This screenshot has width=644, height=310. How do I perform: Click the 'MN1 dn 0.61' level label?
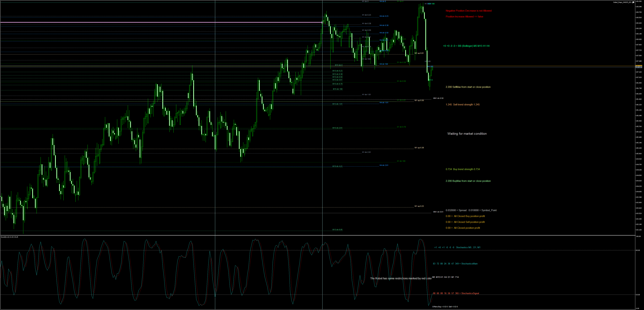(x=438, y=212)
